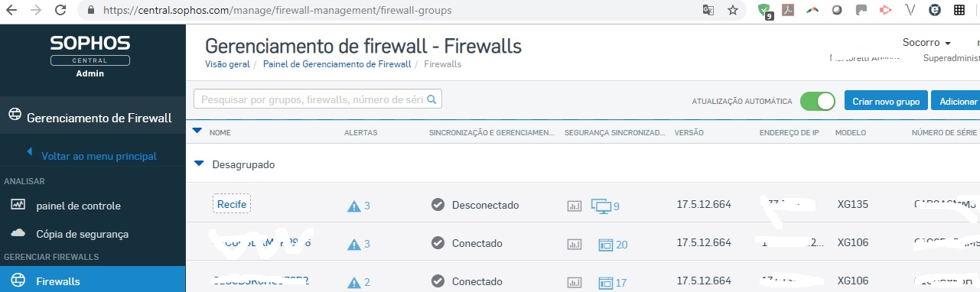Click the browser translate page icon

(x=709, y=11)
